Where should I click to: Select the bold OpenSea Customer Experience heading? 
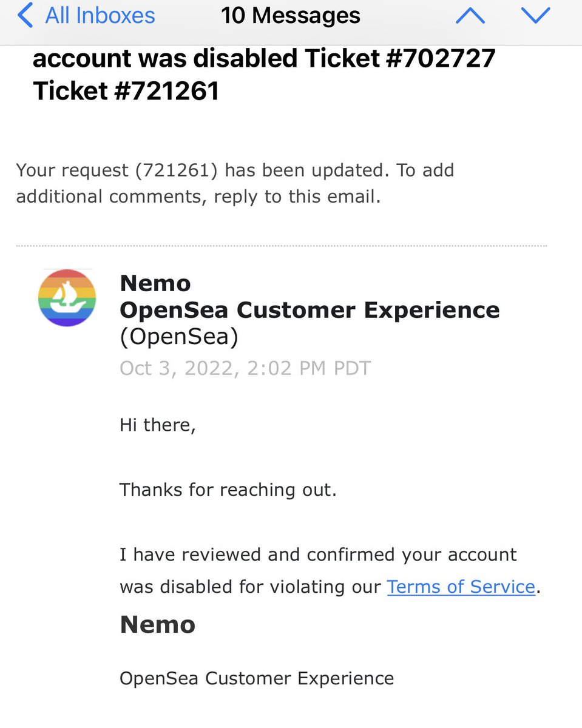(310, 310)
